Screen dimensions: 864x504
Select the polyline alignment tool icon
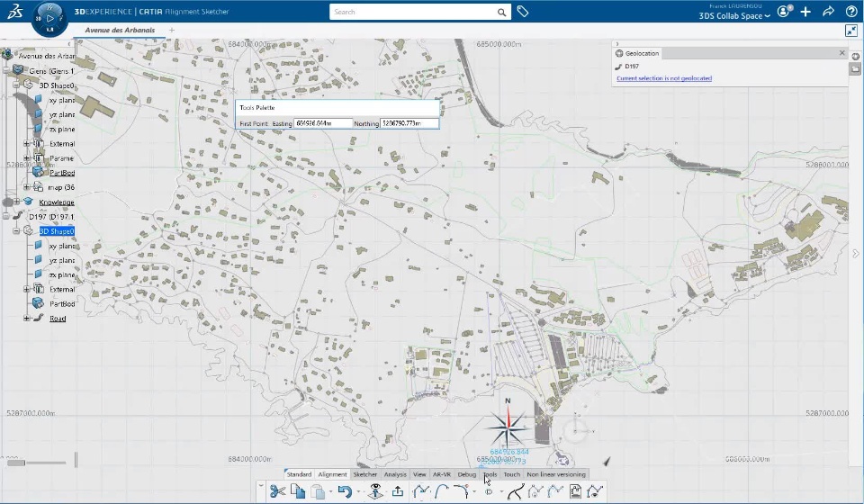pyautogui.click(x=421, y=490)
